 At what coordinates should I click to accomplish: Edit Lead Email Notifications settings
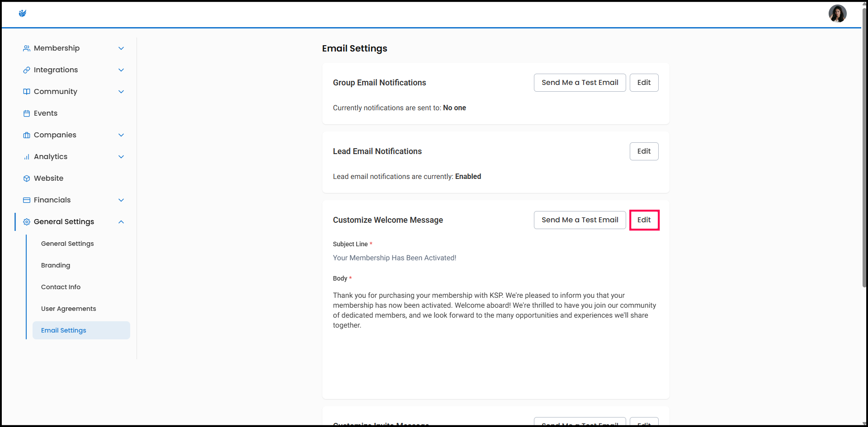644,151
